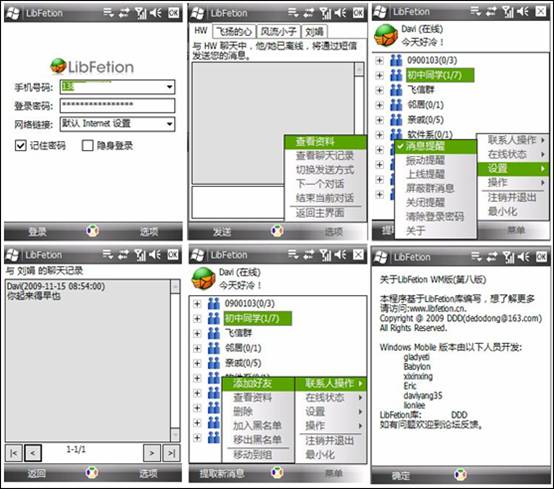
Task: Open the 手机号码 dropdown arrow
Action: 170,87
